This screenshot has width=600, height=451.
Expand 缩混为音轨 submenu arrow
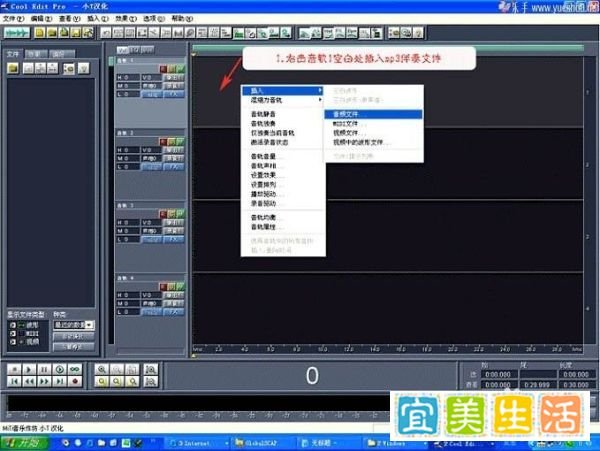pos(320,100)
